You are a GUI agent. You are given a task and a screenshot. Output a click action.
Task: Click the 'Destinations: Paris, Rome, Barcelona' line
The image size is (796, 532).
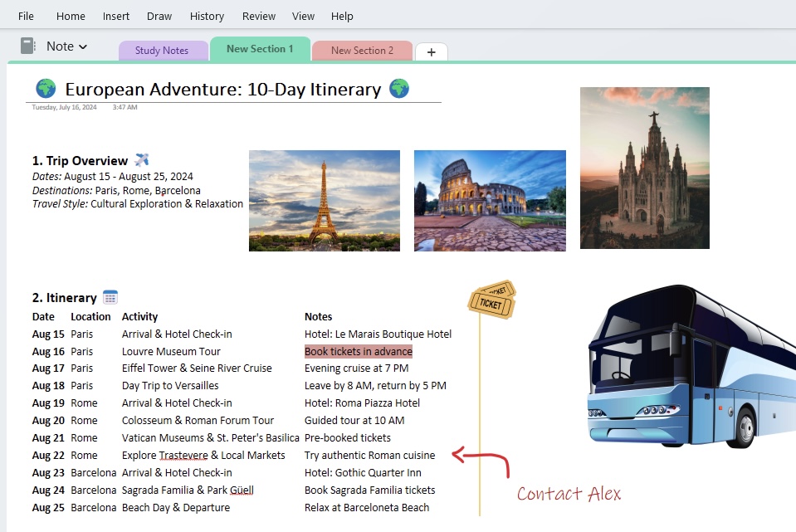[x=116, y=190]
